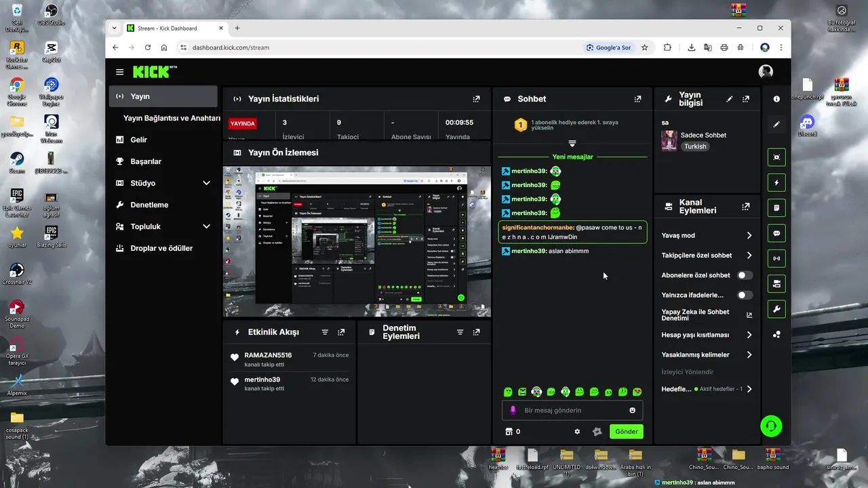Open Yavaş mod settings
868x488 pixels.
[707, 235]
